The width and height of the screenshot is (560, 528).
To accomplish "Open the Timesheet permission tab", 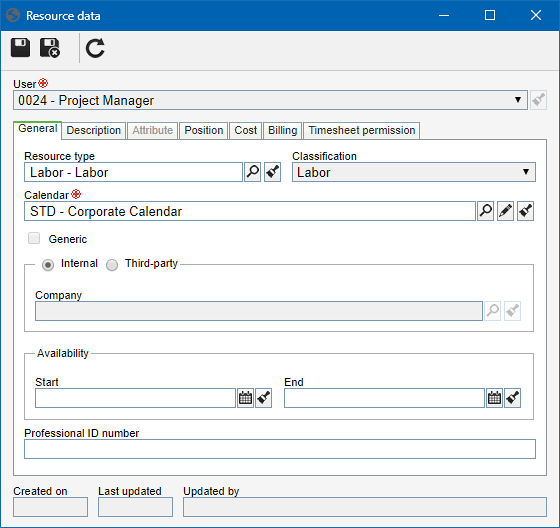I will (362, 130).
